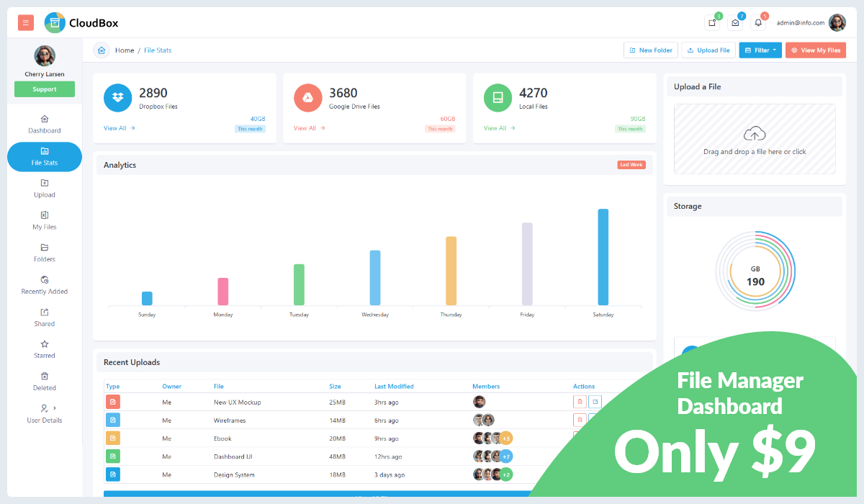
Task: Open the Filter dropdown
Action: tap(760, 50)
